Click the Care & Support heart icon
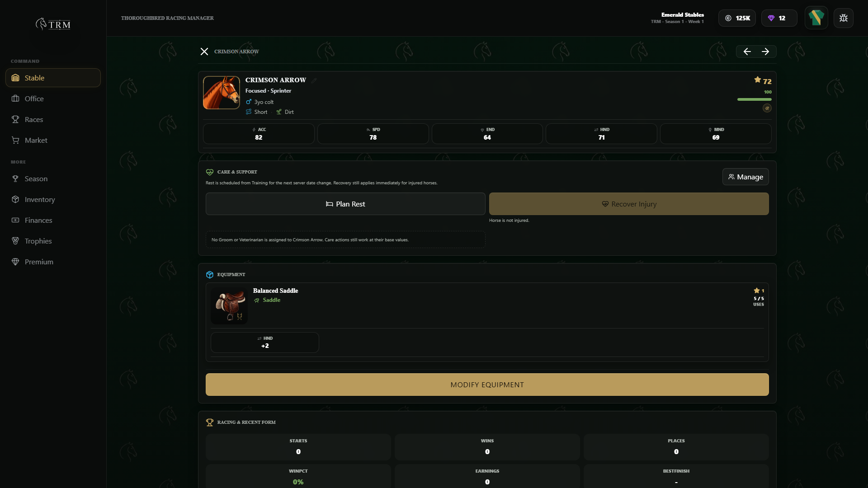Screen dimensions: 868x488 point(210,172)
